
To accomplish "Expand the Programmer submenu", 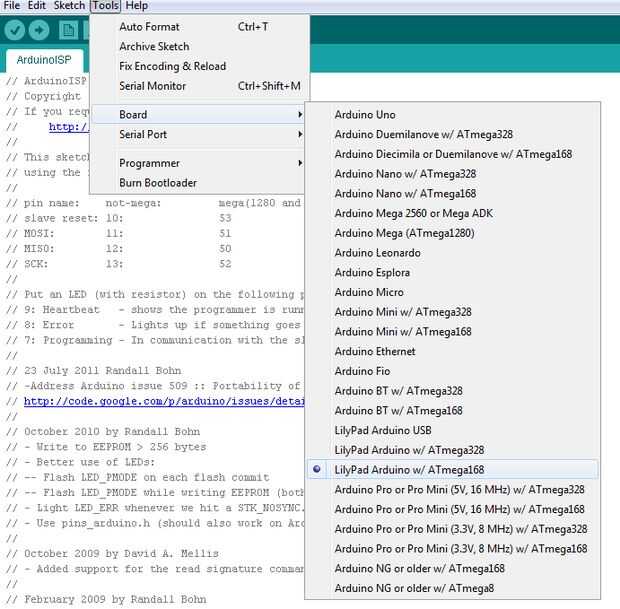I will (198, 163).
